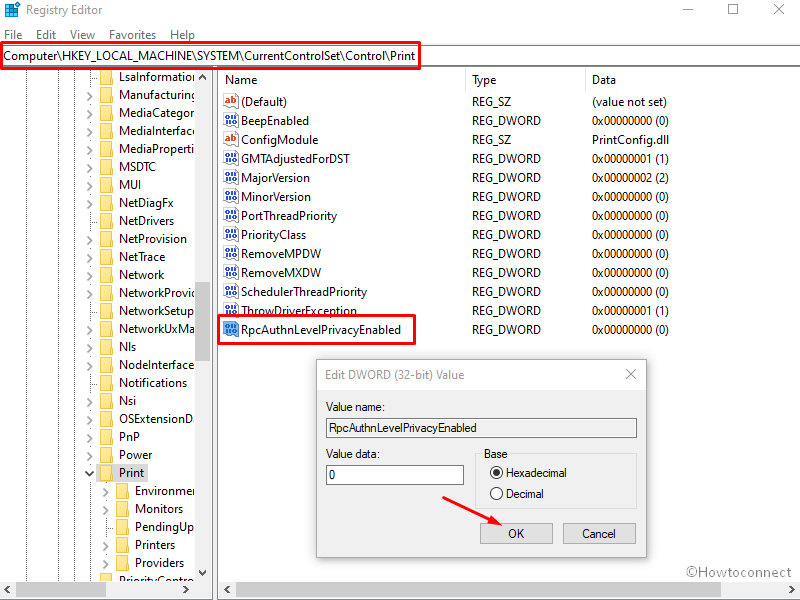Open the View menu
Screen dimensions: 800x600
[x=82, y=35]
